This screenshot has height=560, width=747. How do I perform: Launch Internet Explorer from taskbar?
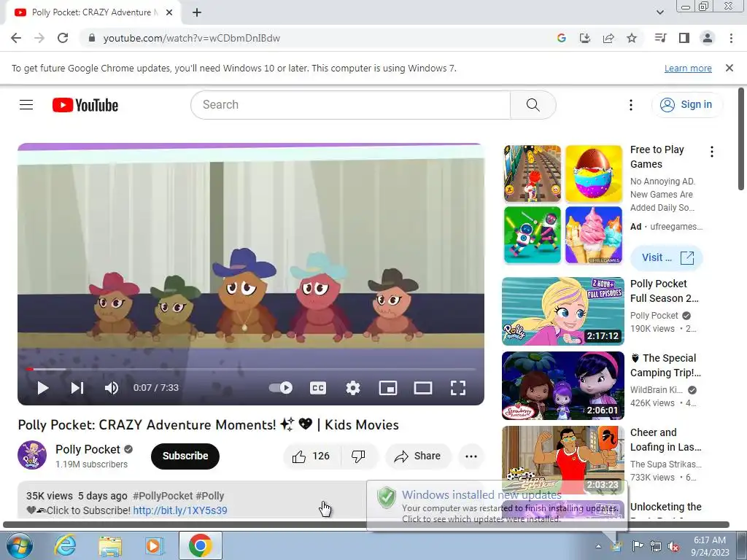click(x=65, y=545)
